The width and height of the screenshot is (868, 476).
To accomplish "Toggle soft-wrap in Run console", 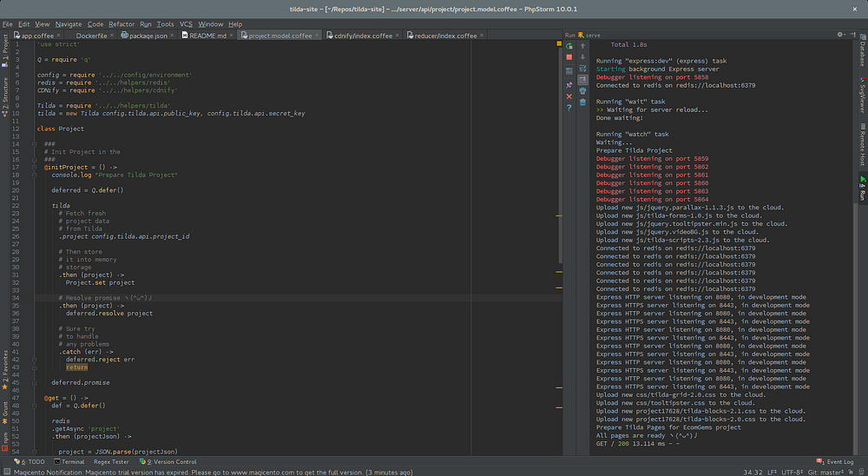I will (582, 69).
